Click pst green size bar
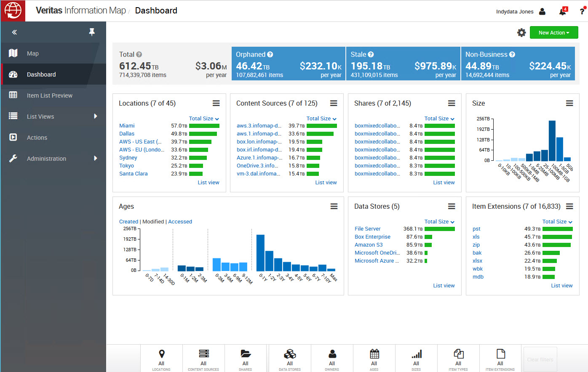 [558, 229]
